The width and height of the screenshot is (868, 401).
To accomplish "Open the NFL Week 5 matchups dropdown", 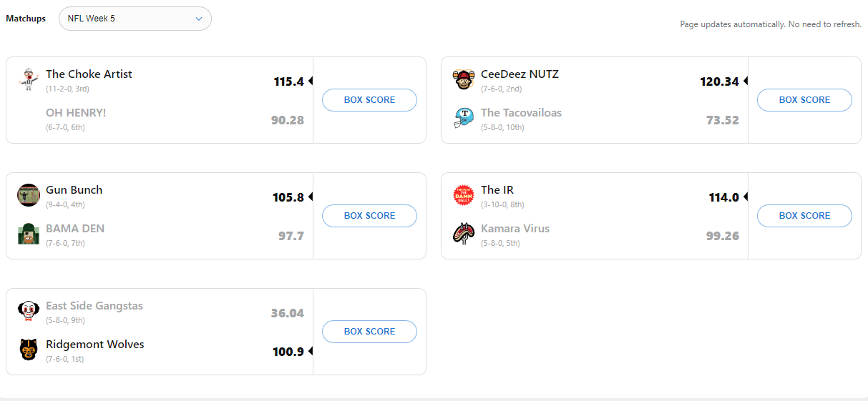I will tap(135, 19).
